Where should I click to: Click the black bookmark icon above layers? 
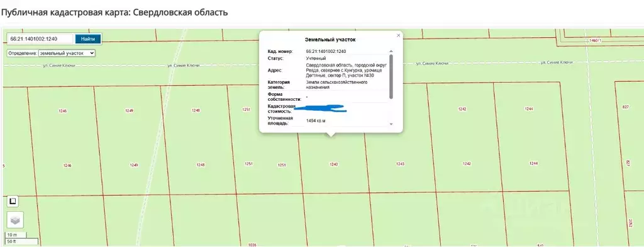(13, 201)
